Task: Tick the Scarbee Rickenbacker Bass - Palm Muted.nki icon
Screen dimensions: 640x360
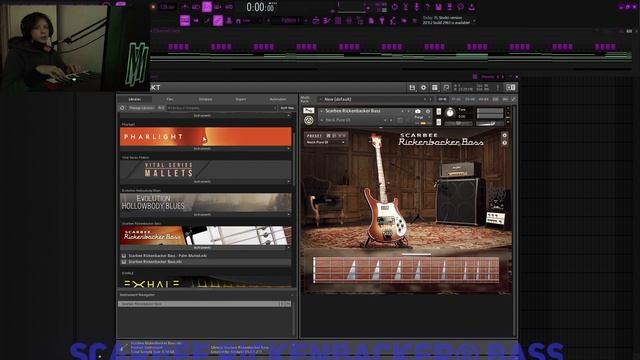Action: [124, 256]
